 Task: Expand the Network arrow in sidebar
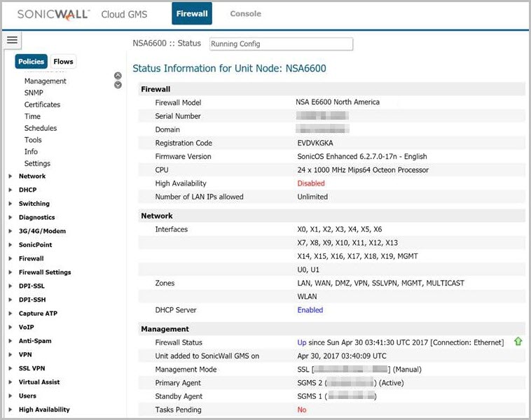click(11, 176)
